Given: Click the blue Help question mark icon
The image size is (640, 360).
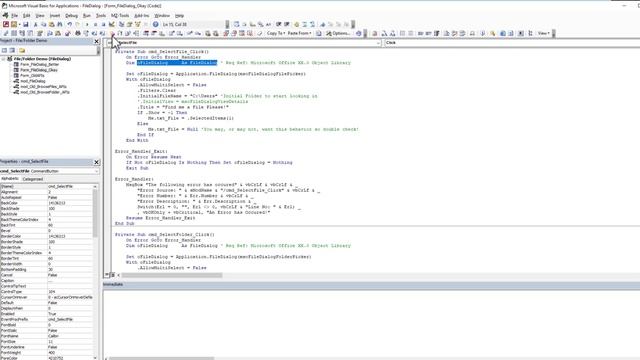Looking at the screenshot, I should 156,24.
